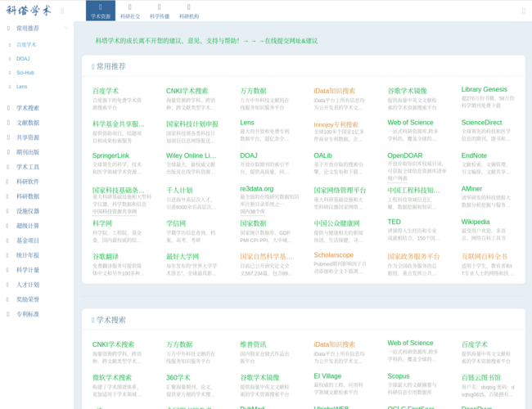Open the SpringerLink resource
Screen dimensions: 532x409
pyautogui.click(x=110, y=155)
